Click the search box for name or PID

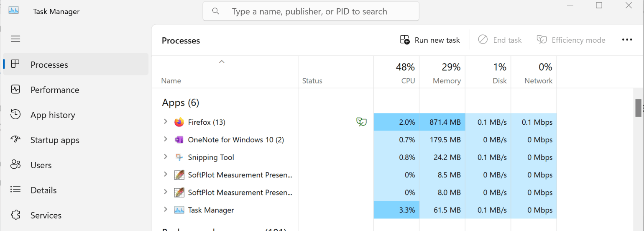click(x=311, y=11)
